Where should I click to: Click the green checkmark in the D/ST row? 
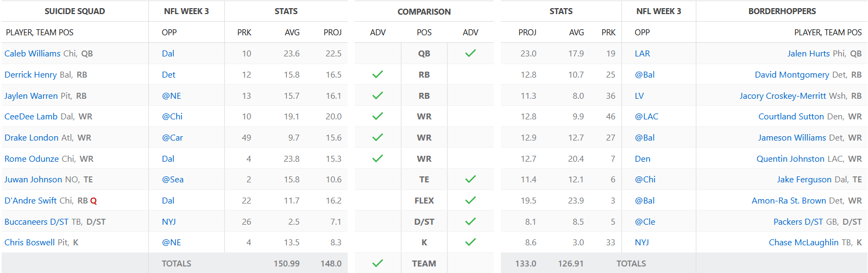(470, 221)
